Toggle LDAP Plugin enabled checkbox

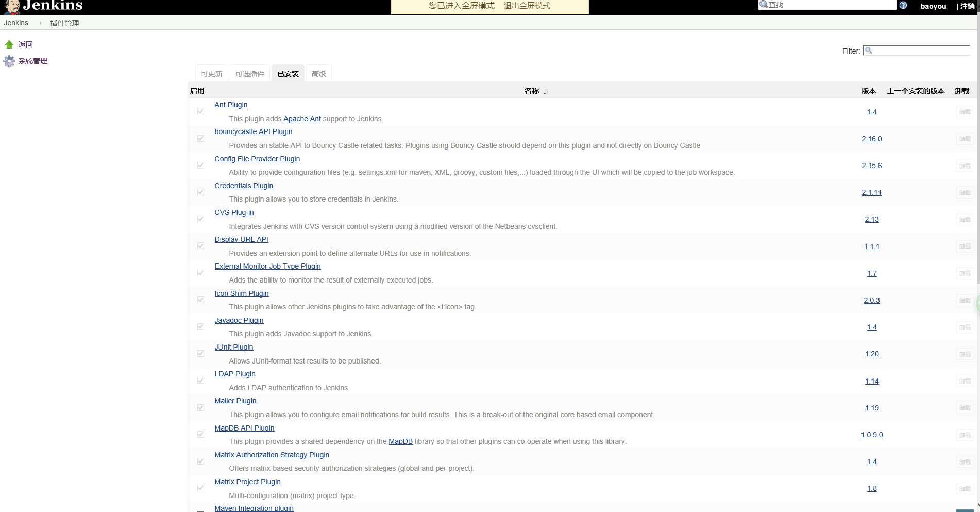click(x=201, y=380)
